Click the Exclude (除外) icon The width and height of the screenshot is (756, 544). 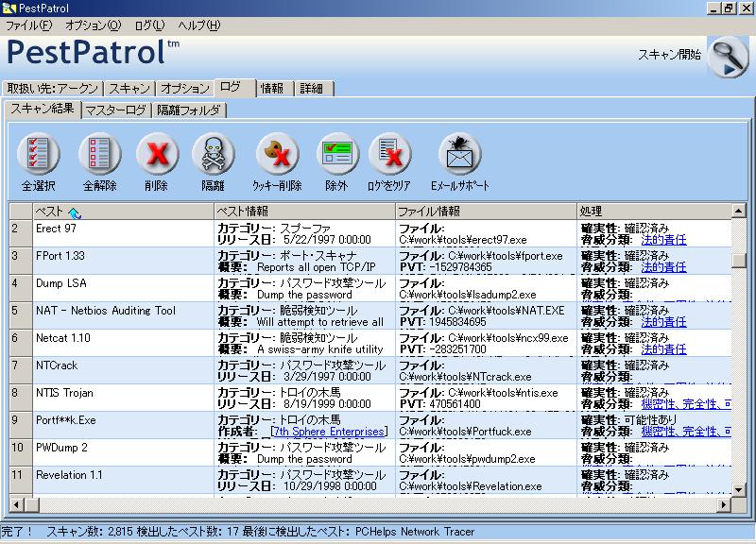(337, 154)
